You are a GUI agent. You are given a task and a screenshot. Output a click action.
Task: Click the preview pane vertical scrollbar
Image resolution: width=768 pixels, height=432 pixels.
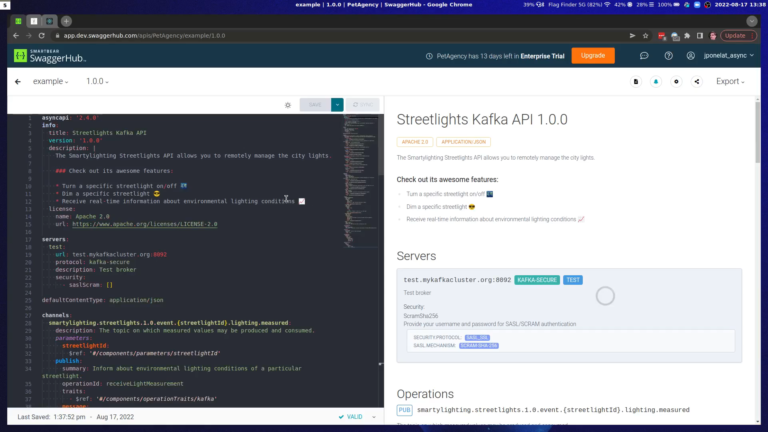[x=758, y=133]
